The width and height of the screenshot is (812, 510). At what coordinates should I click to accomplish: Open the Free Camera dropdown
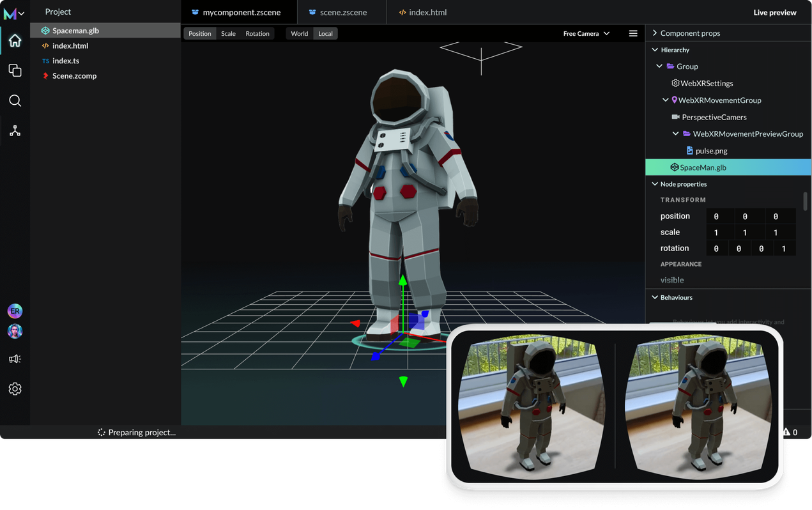[x=585, y=33]
